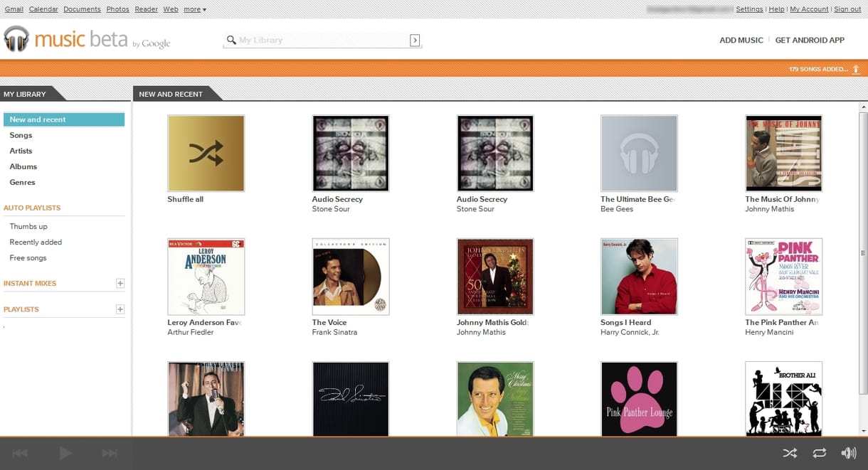Open the Pink Panther Lounge cover
This screenshot has width=868, height=470.
tap(639, 399)
